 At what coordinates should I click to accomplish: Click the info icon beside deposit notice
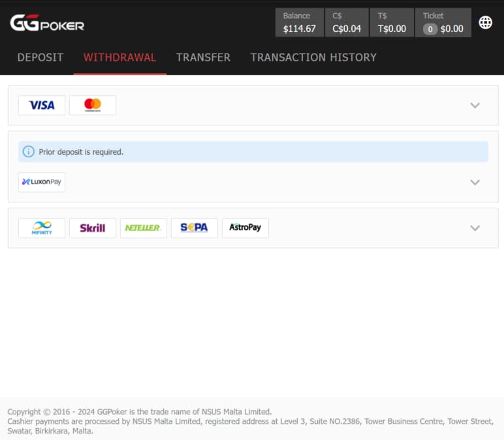point(29,151)
